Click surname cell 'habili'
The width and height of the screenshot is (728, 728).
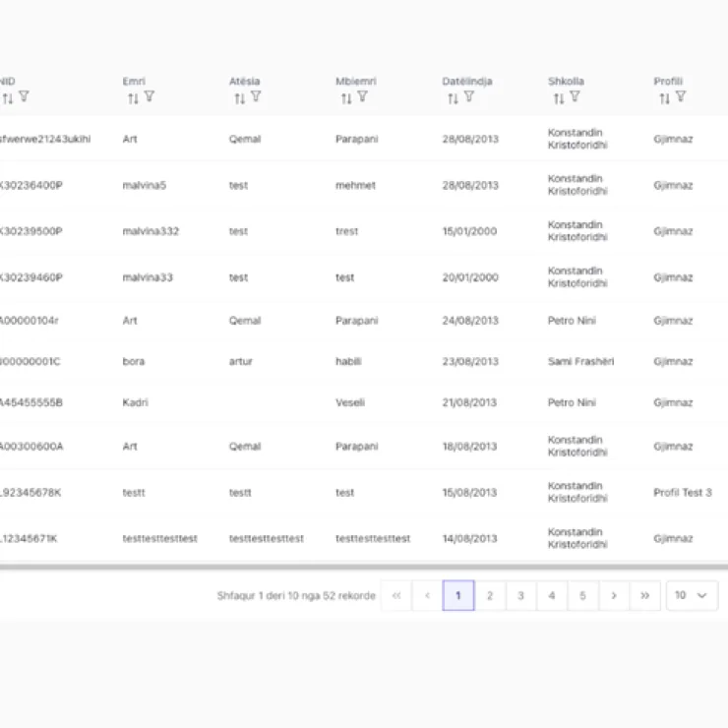click(348, 361)
